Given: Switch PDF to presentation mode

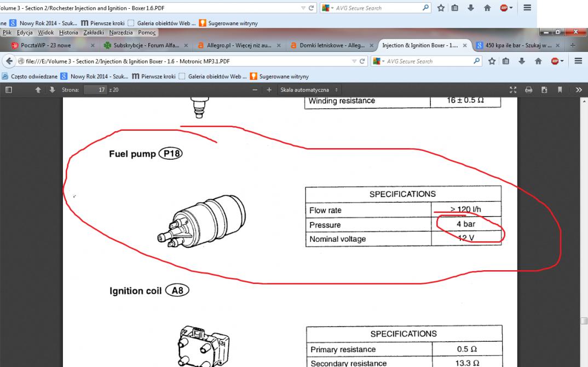Looking at the screenshot, I should (x=513, y=90).
